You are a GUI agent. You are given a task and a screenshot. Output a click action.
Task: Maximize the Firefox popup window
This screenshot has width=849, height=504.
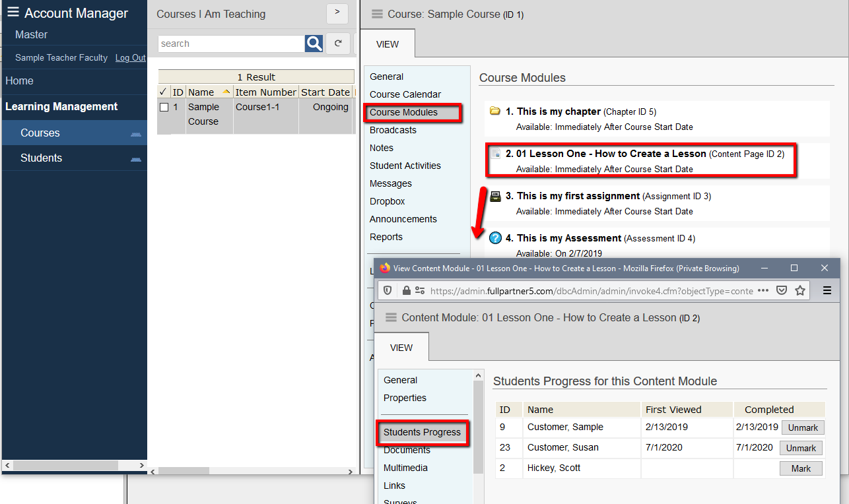click(794, 268)
